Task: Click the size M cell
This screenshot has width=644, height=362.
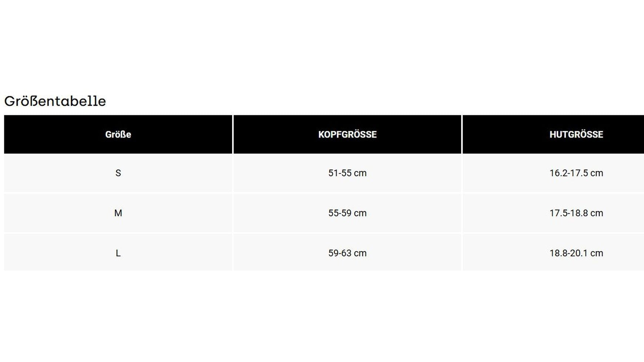Action: coord(118,213)
